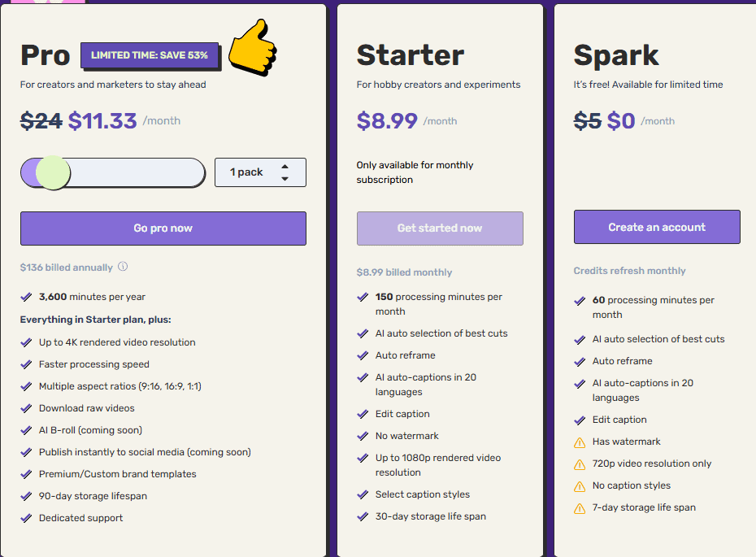The width and height of the screenshot is (756, 557).
Task: Click the warning icon beside Has watermark
Action: pyautogui.click(x=580, y=442)
